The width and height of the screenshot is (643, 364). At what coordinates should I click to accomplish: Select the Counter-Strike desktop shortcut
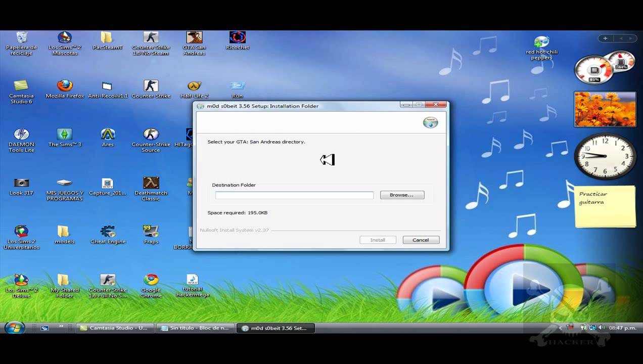[151, 89]
